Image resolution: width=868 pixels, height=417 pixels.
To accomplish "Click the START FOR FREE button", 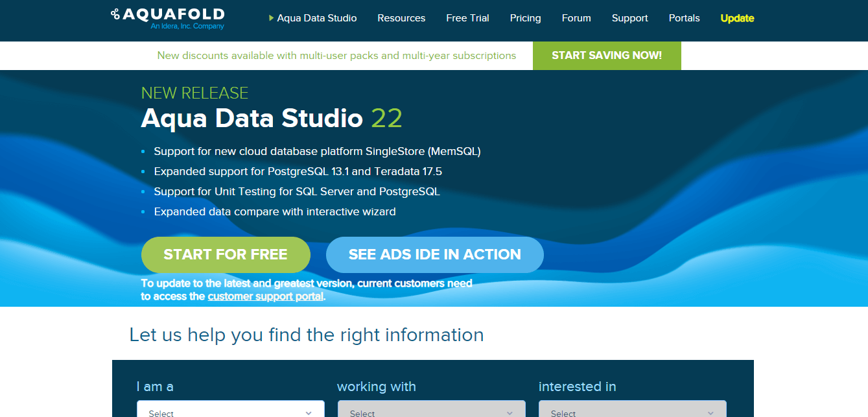I will (226, 254).
